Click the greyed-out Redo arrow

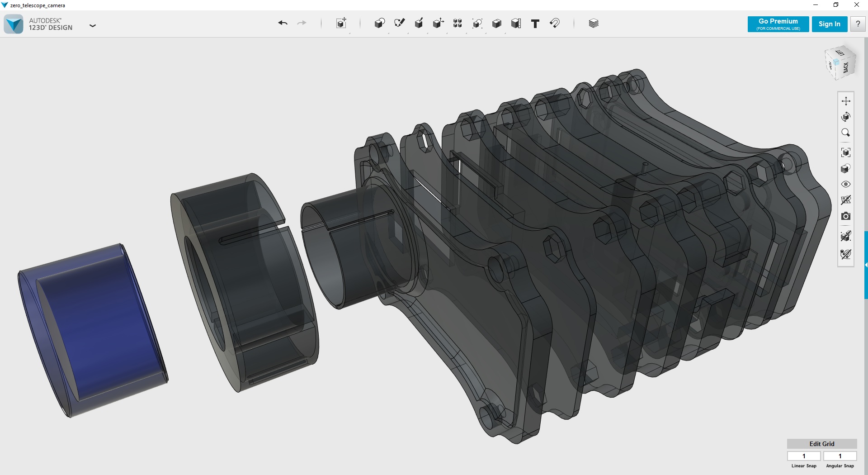[302, 23]
